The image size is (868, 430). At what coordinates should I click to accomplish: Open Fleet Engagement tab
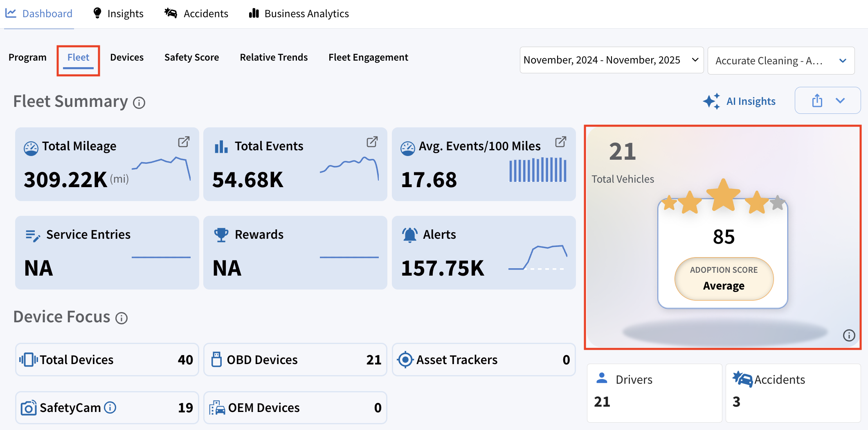(368, 57)
